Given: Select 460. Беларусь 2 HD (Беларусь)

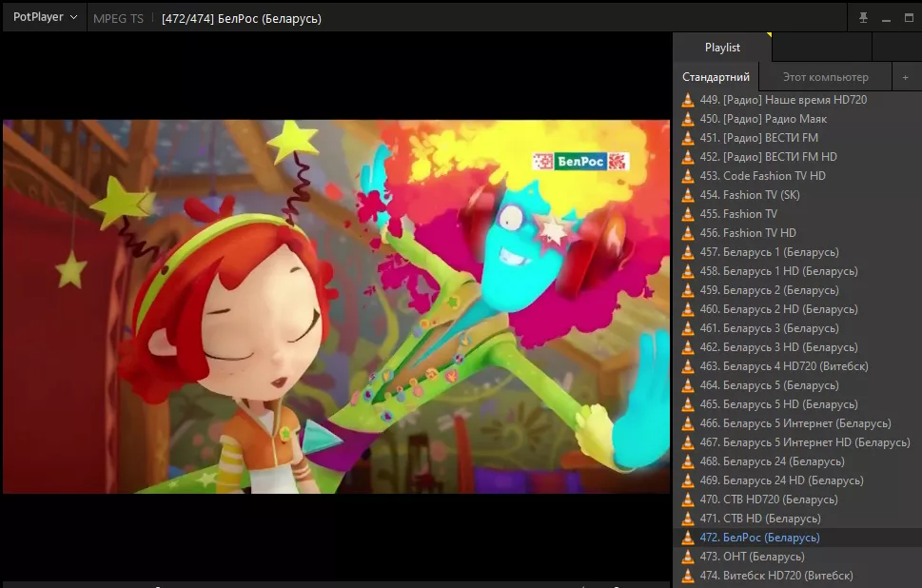Looking at the screenshot, I should [x=797, y=308].
